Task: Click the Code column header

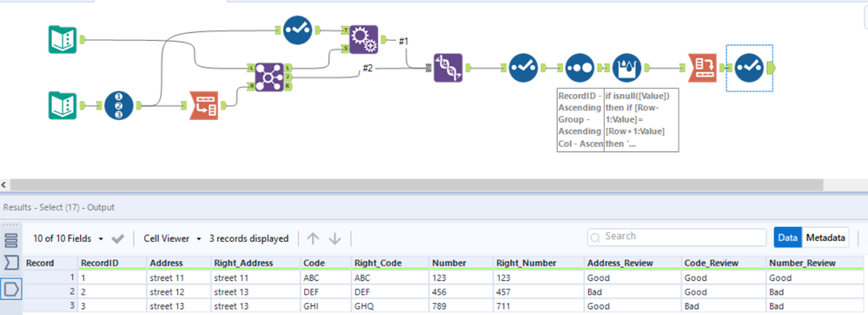Action: click(x=325, y=263)
